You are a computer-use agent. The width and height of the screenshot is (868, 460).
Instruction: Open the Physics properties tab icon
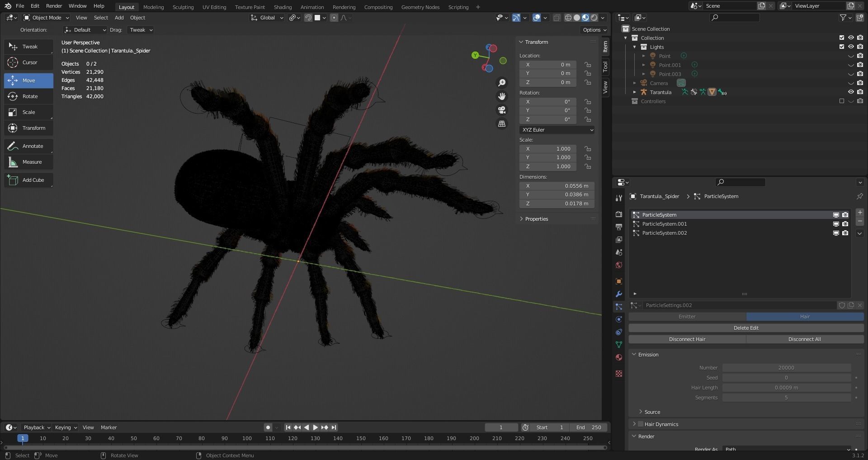(619, 319)
